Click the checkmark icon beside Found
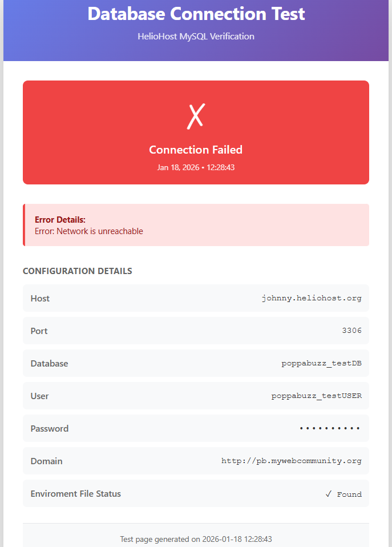 tap(329, 494)
